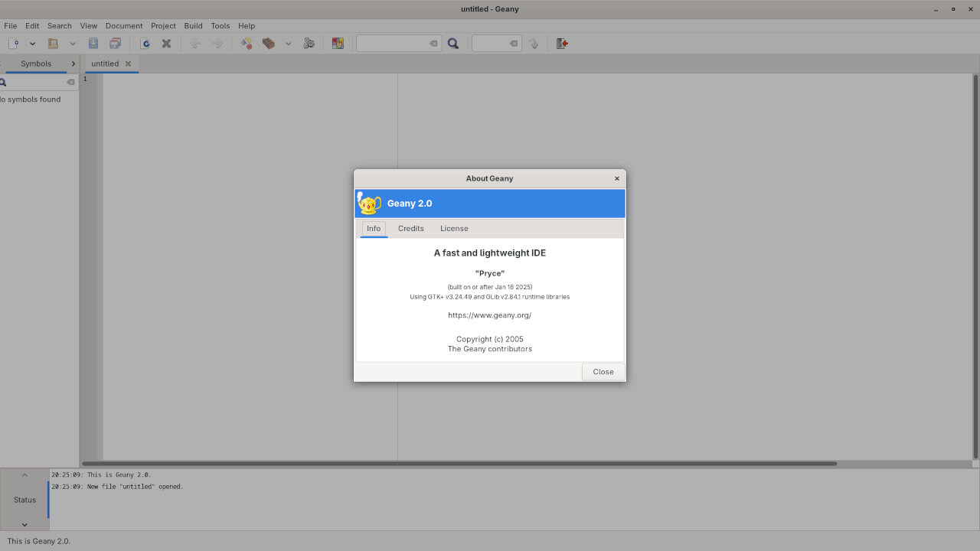Select the untitled document tab

[x=105, y=64]
